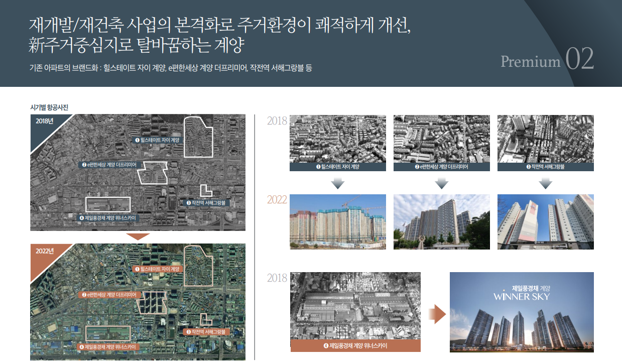This screenshot has height=364, width=622.
Task: Select the 2018년 tag on the grayscale aerial map
Action: pos(45,122)
